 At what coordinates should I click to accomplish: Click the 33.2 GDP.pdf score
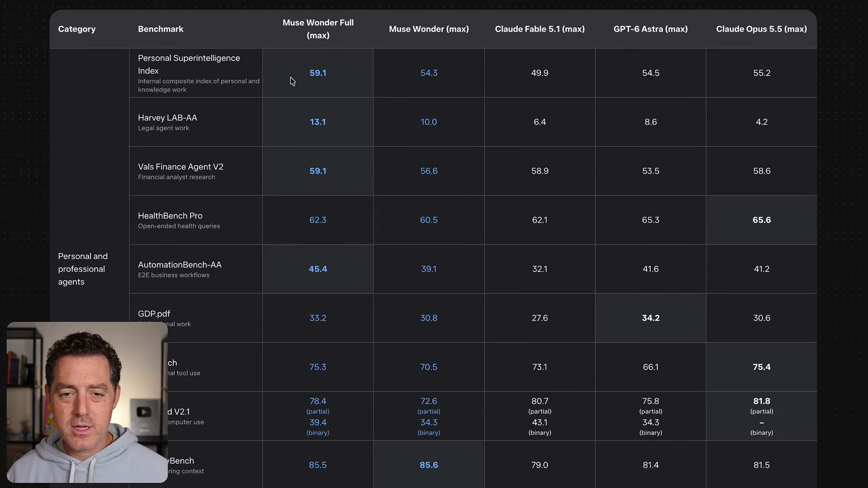(x=318, y=318)
